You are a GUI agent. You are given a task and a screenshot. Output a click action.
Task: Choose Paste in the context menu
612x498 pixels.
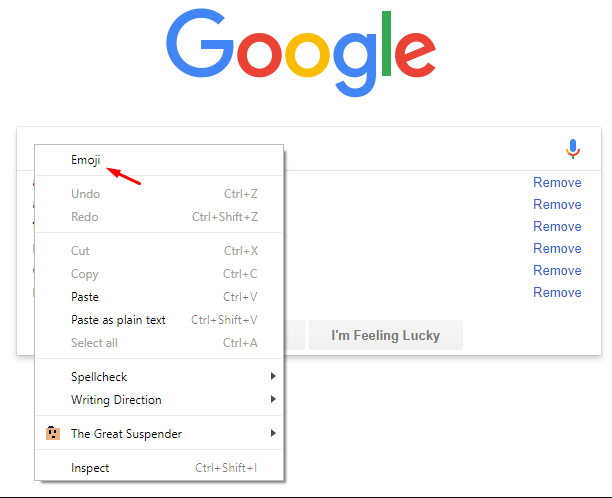85,297
